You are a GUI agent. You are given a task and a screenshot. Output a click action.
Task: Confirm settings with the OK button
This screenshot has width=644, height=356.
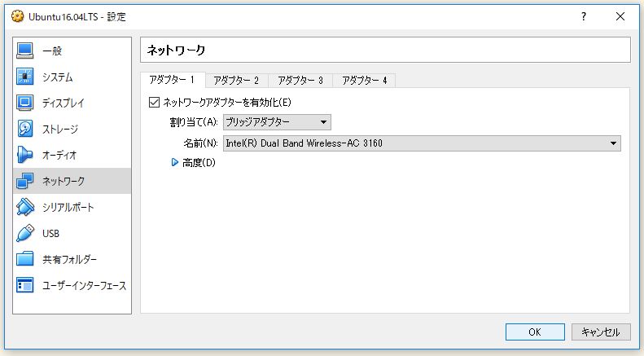(x=535, y=332)
